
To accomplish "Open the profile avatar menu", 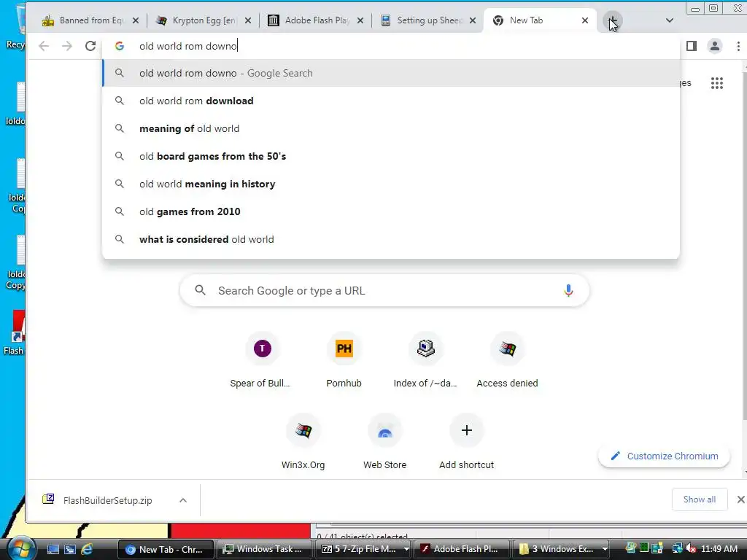I will coord(715,46).
